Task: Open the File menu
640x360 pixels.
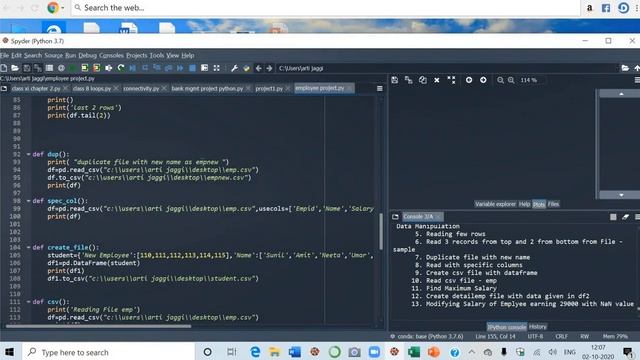Action: tap(4, 55)
